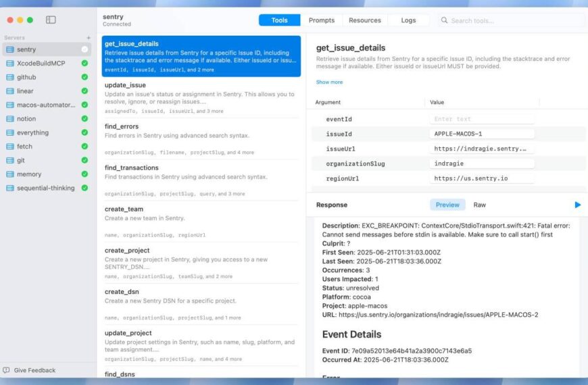Screen dimensions: 588x385
Task: Click the green status check for macos-automator
Action: [x=84, y=105]
